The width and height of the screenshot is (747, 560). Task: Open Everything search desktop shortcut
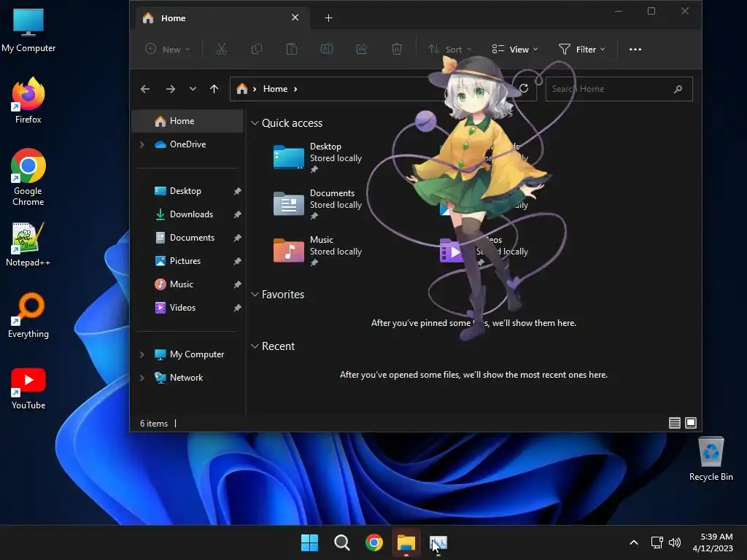pyautogui.click(x=28, y=316)
